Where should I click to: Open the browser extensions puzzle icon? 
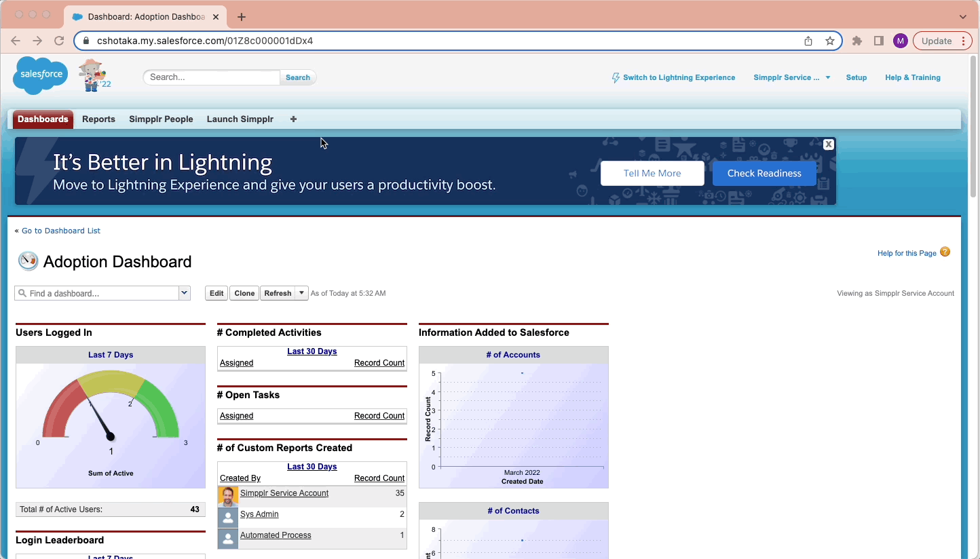point(857,41)
